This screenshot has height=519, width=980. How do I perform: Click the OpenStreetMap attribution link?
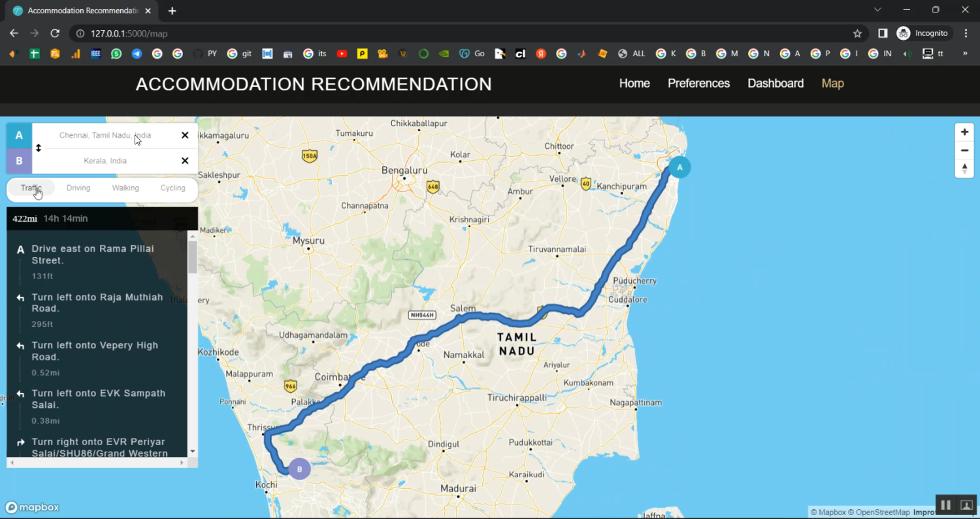point(881,512)
